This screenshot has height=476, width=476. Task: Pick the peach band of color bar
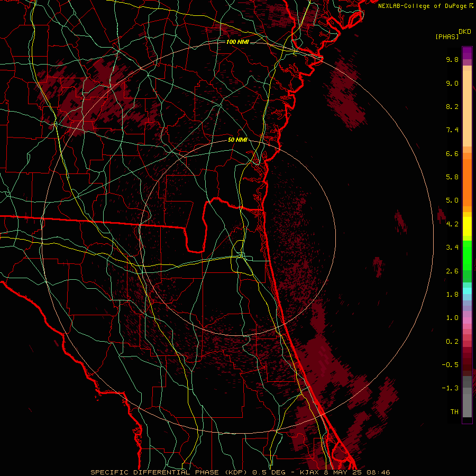[467, 108]
